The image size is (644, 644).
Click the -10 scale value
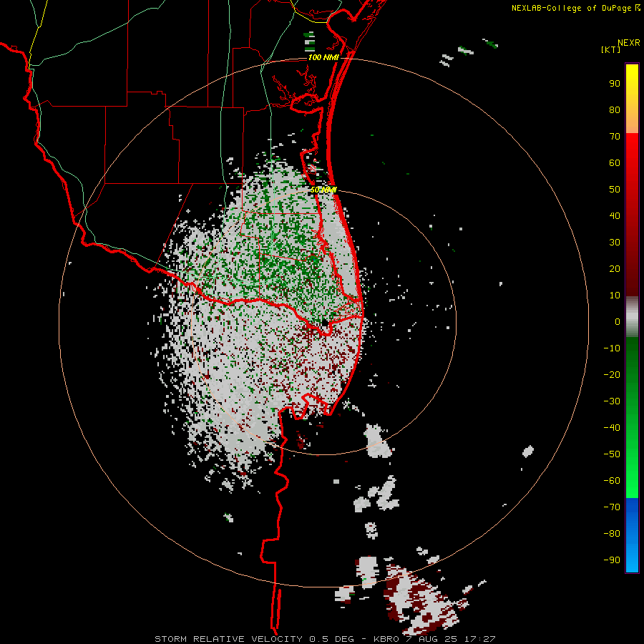(x=612, y=348)
